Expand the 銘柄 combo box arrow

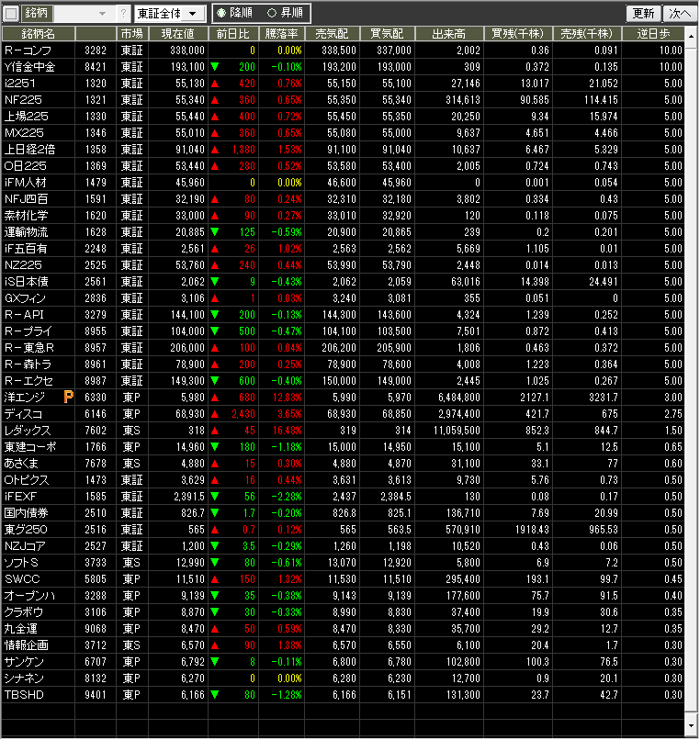(101, 14)
